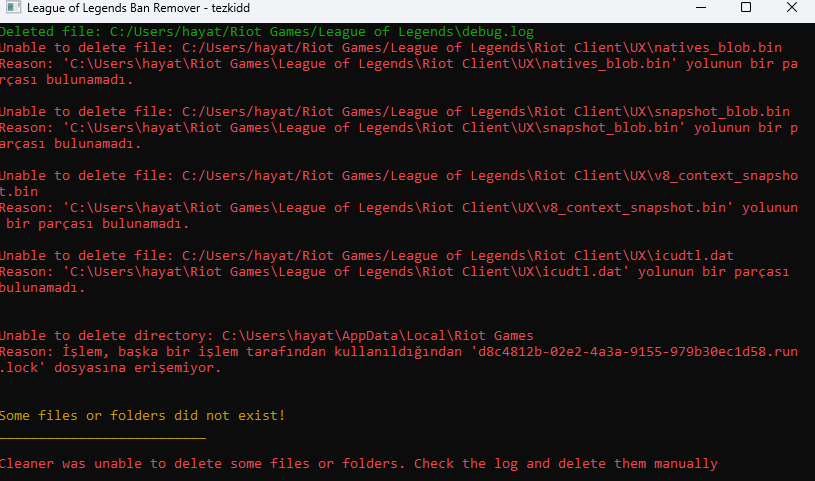Click the "Reason: İşlem, başka bir işlem" line
Viewport: 815px width, 481px height.
[399, 352]
